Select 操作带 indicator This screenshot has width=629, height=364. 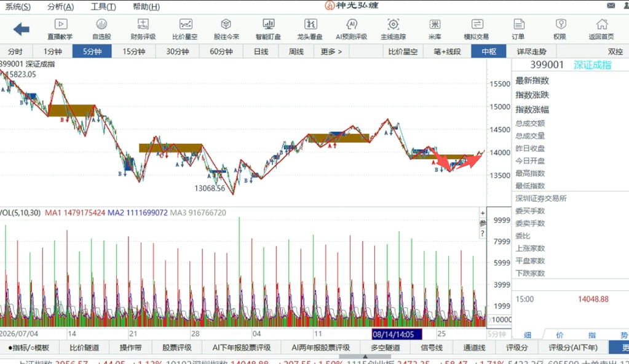(x=130, y=347)
